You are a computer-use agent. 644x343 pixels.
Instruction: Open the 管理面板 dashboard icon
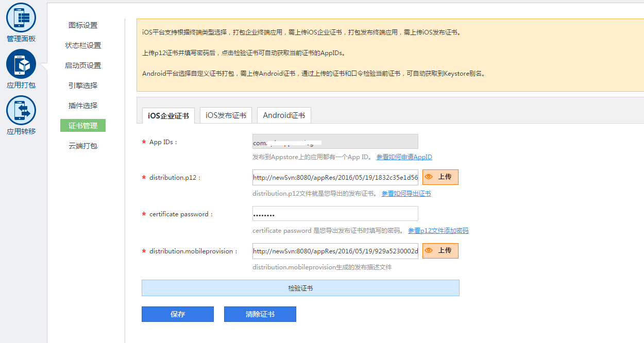coord(21,18)
